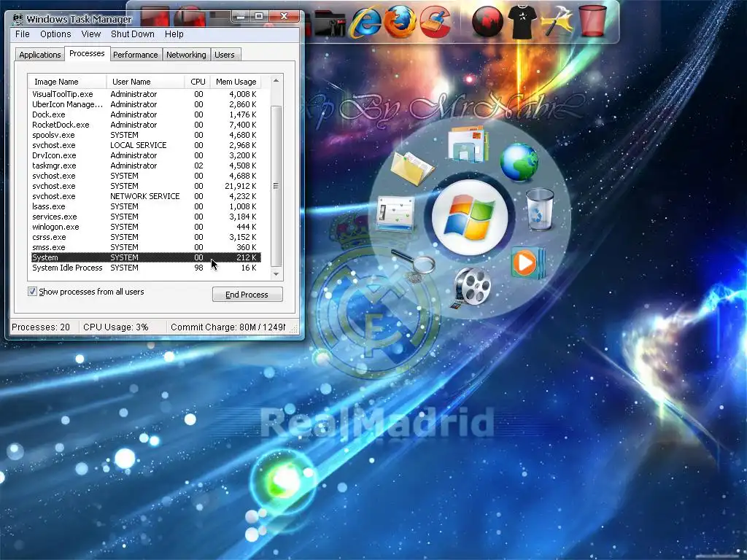This screenshot has width=747, height=560.
Task: Click the round red-black sphere dock icon
Action: pos(487,22)
